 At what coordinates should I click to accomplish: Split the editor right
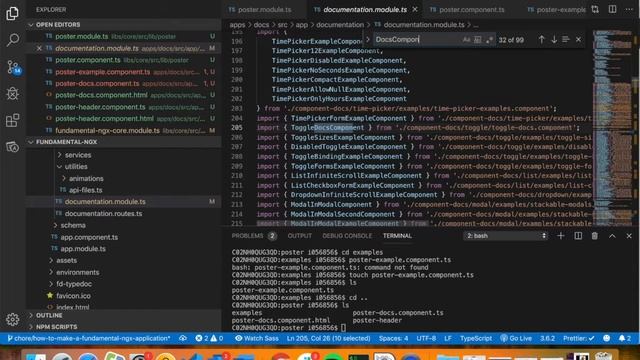[612, 9]
